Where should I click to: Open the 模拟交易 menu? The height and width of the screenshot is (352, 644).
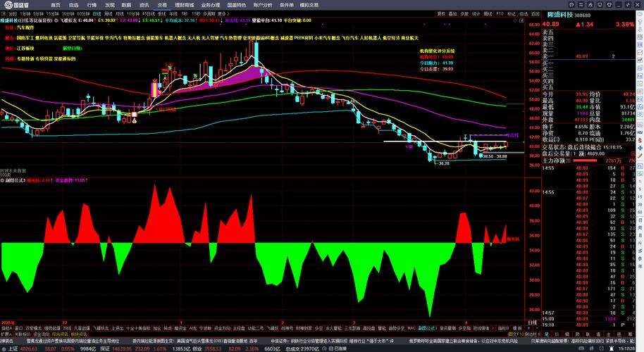tap(309, 5)
